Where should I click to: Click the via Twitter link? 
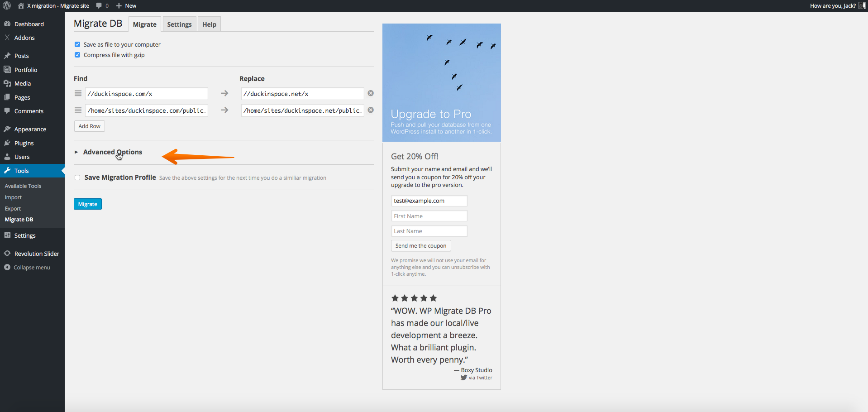[480, 378]
